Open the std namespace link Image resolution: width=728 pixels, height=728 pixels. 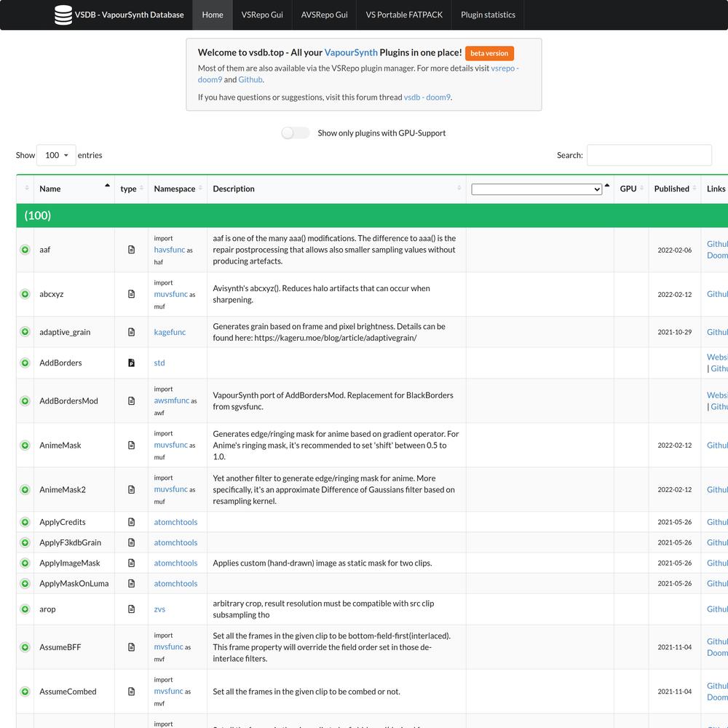(159, 363)
